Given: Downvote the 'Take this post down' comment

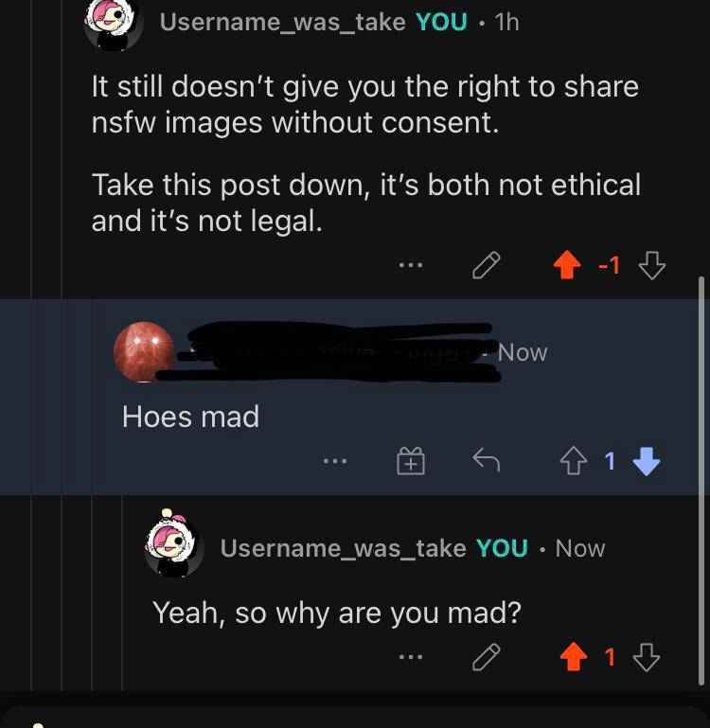Looking at the screenshot, I should [652, 265].
